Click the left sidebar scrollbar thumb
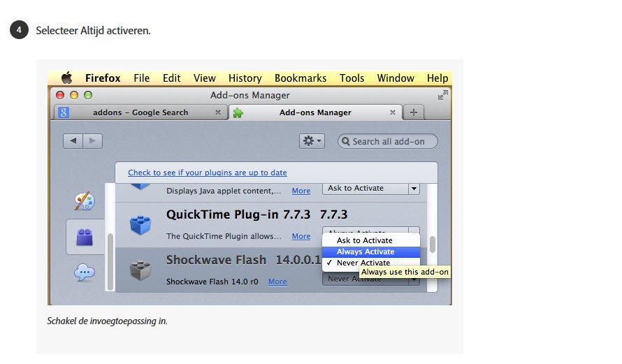 pyautogui.click(x=110, y=262)
